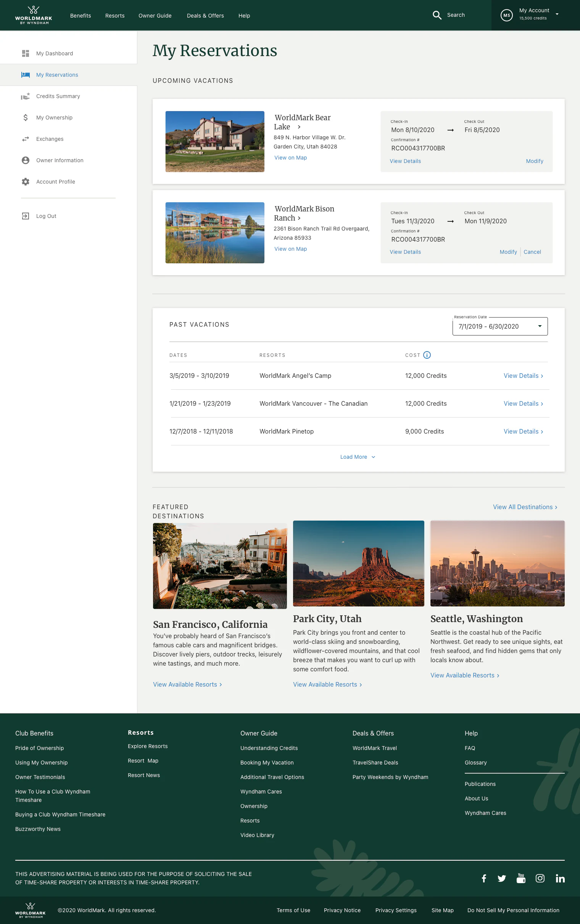Image resolution: width=580 pixels, height=924 pixels.
Task: Open the Reservation Date dropdown
Action: pos(500,326)
